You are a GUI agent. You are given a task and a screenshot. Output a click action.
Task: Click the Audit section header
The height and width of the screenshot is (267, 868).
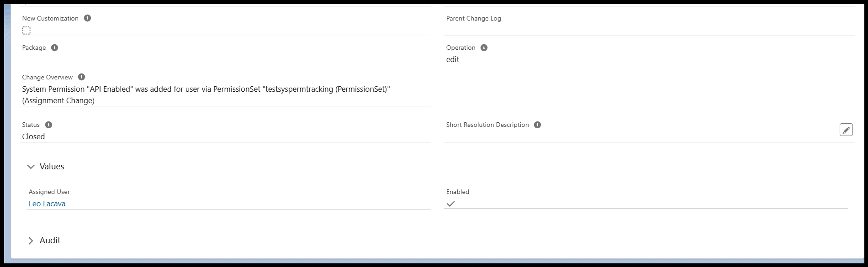(50, 241)
